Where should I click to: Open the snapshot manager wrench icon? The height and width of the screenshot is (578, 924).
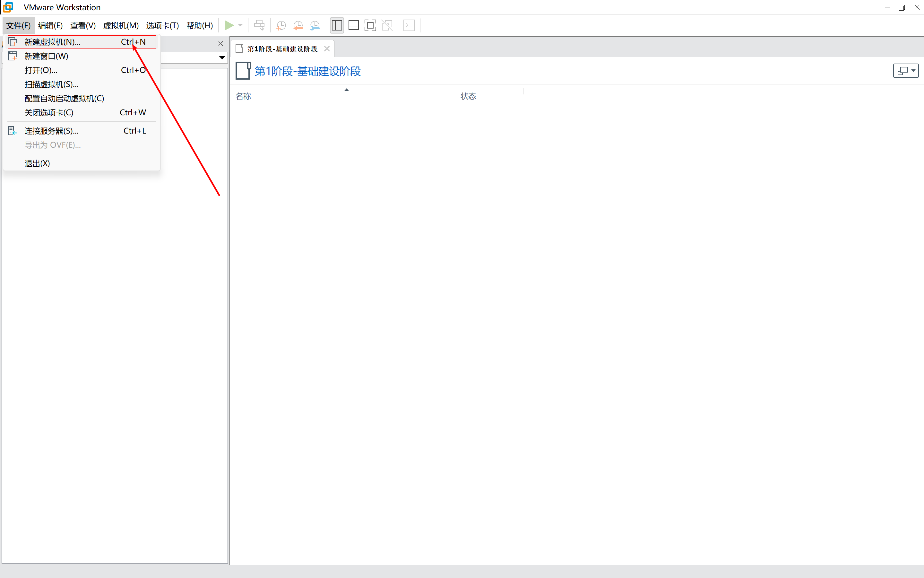pos(315,26)
